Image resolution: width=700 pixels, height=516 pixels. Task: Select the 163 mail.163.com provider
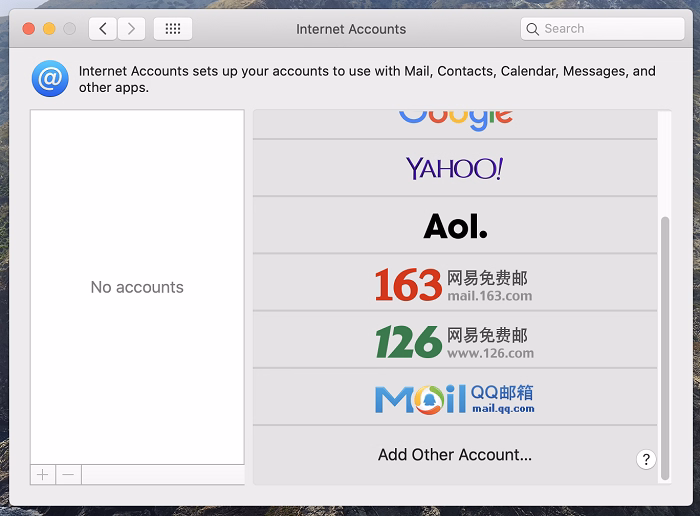pyautogui.click(x=455, y=283)
